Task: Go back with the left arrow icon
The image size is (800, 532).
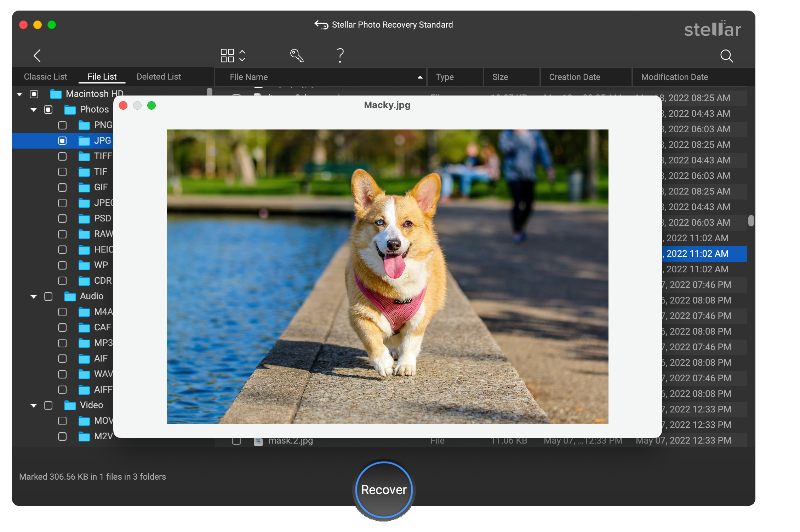Action: [x=37, y=56]
